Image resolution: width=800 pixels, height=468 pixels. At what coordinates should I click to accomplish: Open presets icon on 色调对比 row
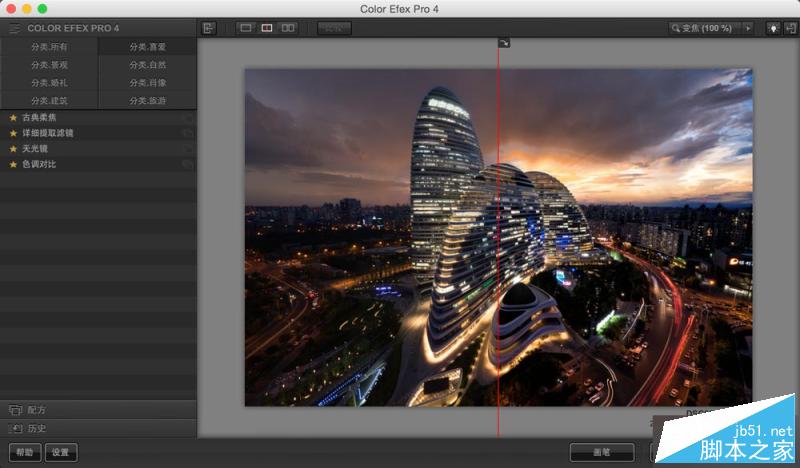(x=188, y=164)
